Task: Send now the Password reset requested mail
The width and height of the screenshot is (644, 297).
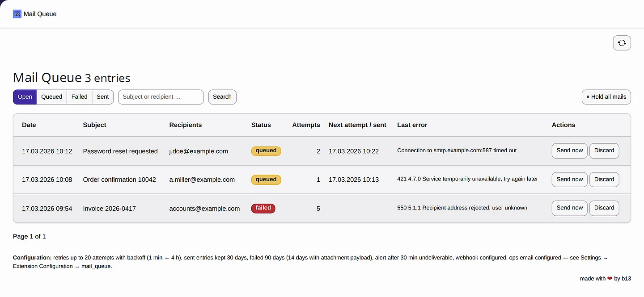Action: 570,151
